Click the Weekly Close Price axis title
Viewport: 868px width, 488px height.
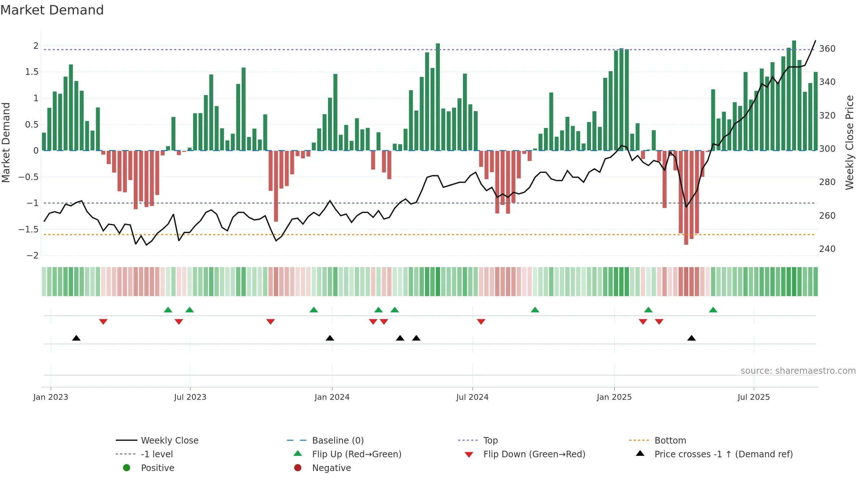point(850,142)
